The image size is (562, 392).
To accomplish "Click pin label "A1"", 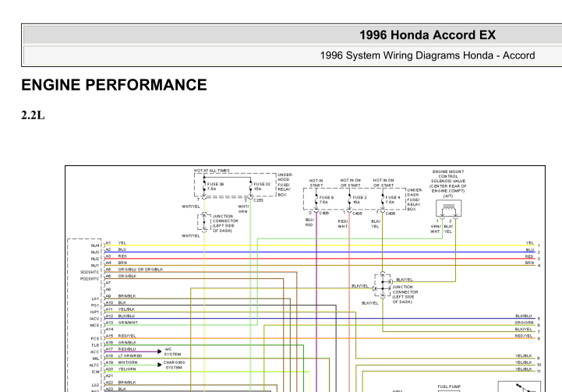I will [108, 243].
